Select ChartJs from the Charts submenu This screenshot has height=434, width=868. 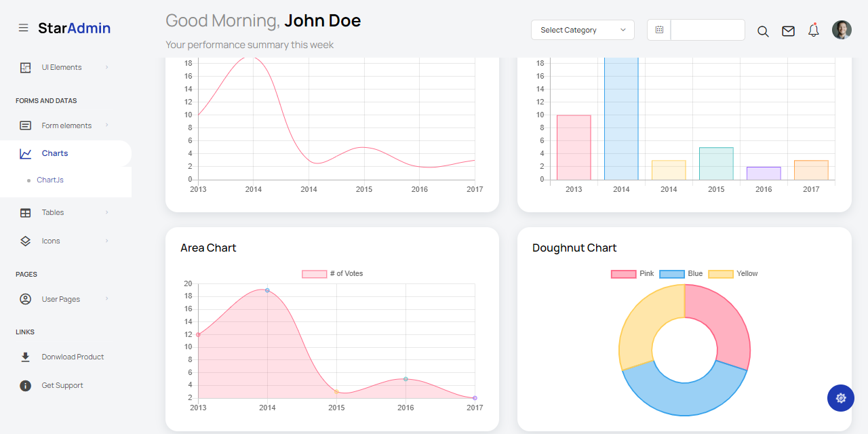coord(50,180)
